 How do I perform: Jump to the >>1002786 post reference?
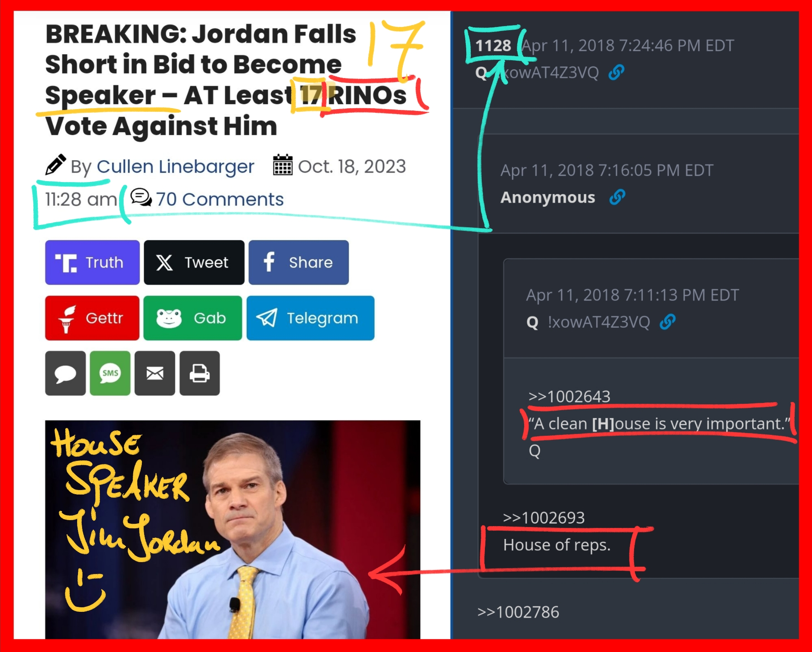point(518,612)
